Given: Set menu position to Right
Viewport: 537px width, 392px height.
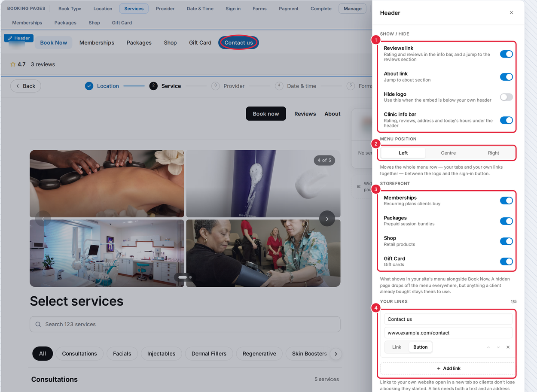Looking at the screenshot, I should (493, 153).
